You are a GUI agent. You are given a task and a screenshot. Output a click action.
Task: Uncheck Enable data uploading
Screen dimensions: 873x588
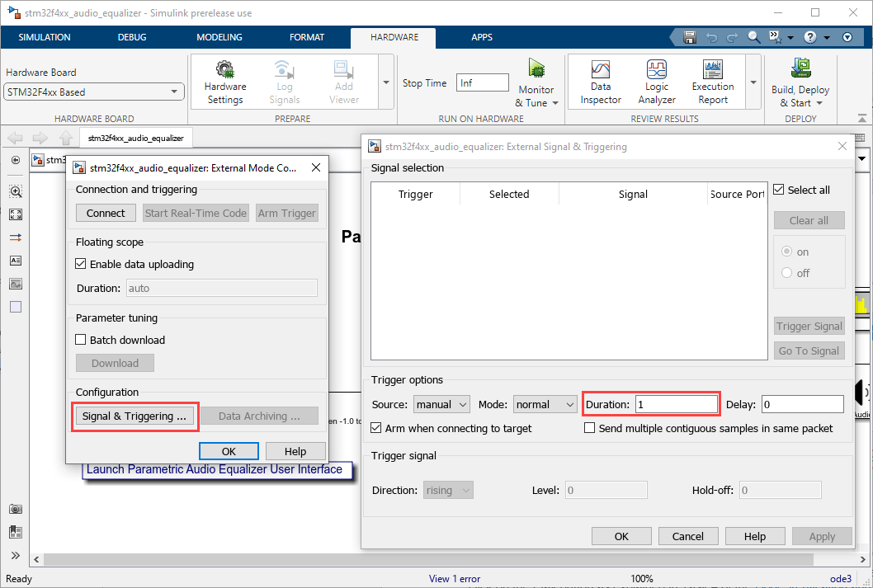[81, 265]
